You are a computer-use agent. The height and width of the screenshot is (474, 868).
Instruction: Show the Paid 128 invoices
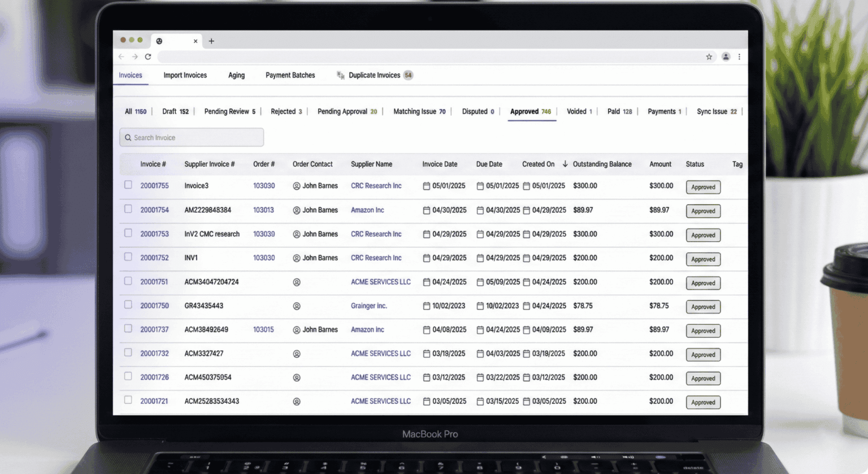tap(620, 111)
